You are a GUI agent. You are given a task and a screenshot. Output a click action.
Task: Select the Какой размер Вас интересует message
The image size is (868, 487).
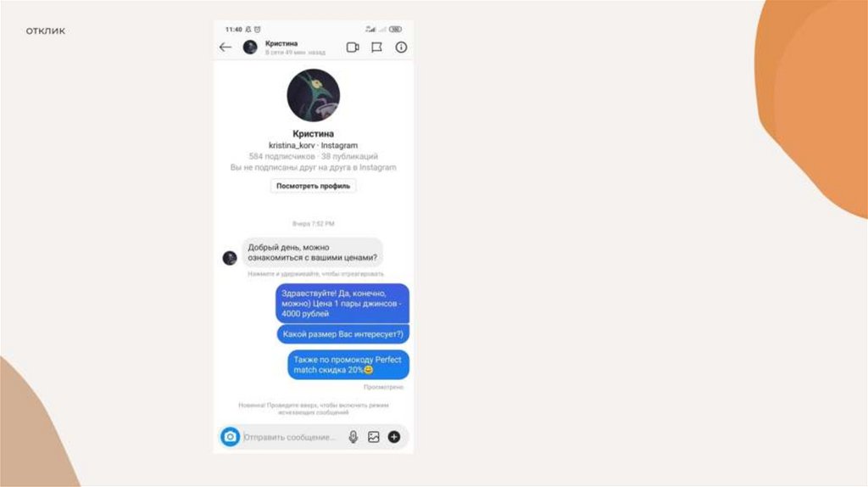tap(343, 334)
